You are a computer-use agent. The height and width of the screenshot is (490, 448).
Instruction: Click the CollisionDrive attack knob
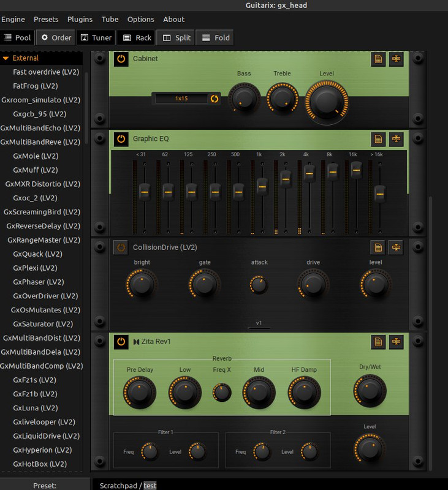tap(259, 285)
